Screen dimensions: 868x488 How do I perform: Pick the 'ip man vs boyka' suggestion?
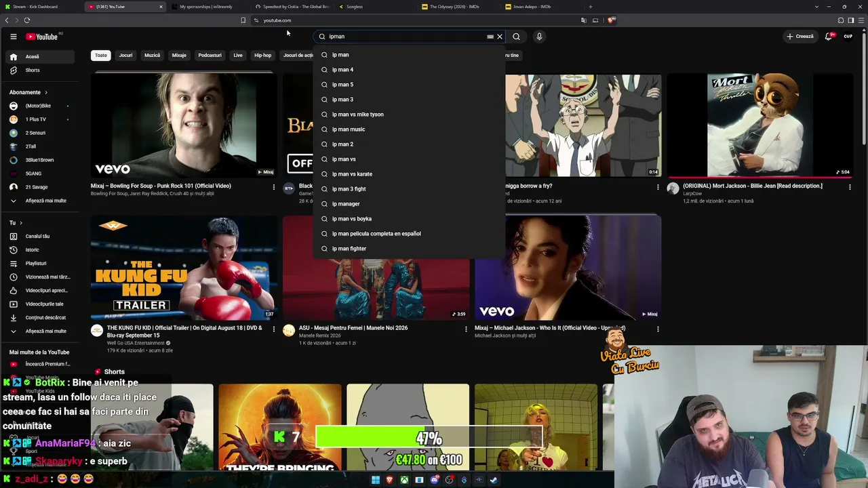(x=410, y=219)
